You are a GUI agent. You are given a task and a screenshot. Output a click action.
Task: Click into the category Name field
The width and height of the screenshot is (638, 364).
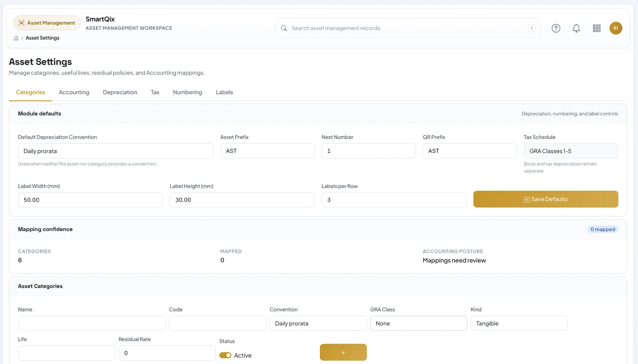tap(92, 323)
